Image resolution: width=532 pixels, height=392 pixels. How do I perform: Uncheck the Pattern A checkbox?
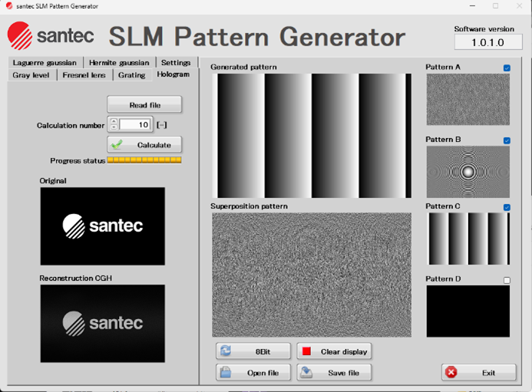tap(507, 68)
